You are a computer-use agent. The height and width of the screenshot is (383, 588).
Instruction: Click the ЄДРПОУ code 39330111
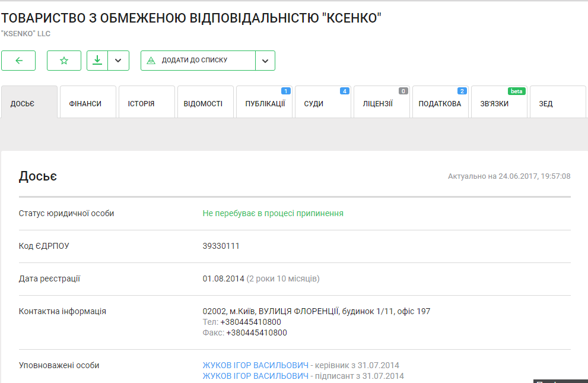(221, 246)
